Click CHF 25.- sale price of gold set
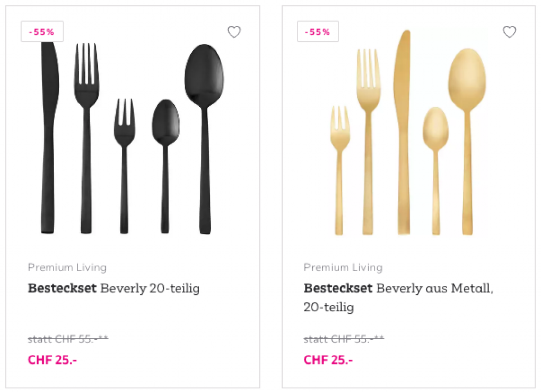Viewport: 541px width, 392px height. click(328, 360)
